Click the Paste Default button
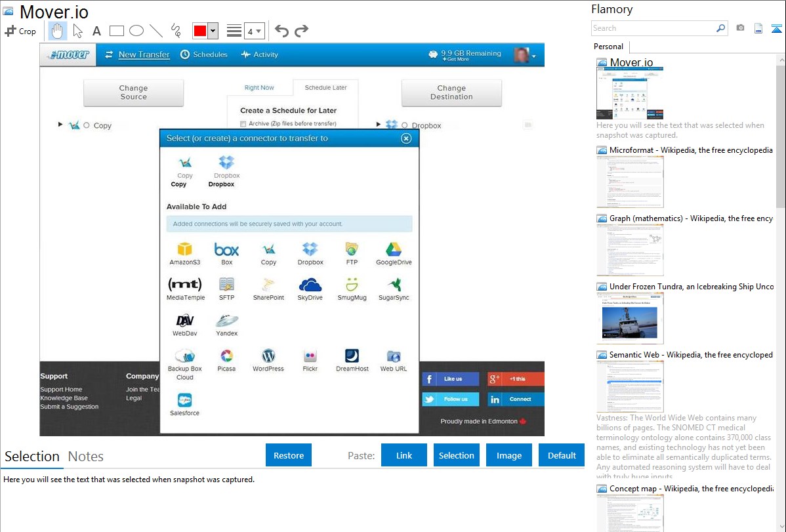The width and height of the screenshot is (786, 532). click(x=562, y=455)
